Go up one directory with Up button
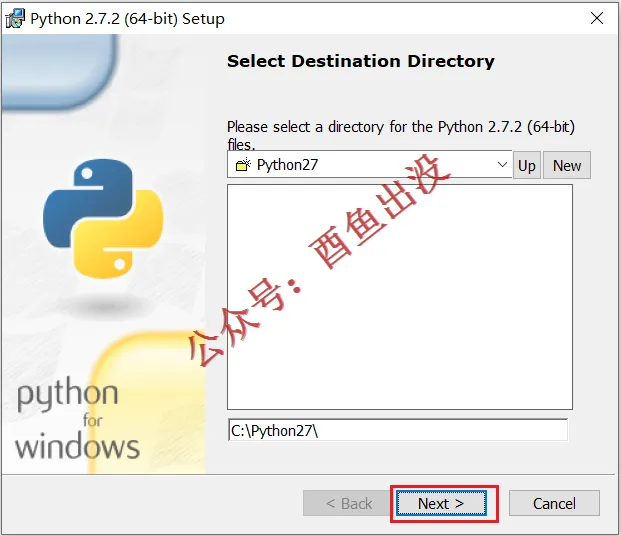Screen dimensions: 621x536 tap(527, 165)
